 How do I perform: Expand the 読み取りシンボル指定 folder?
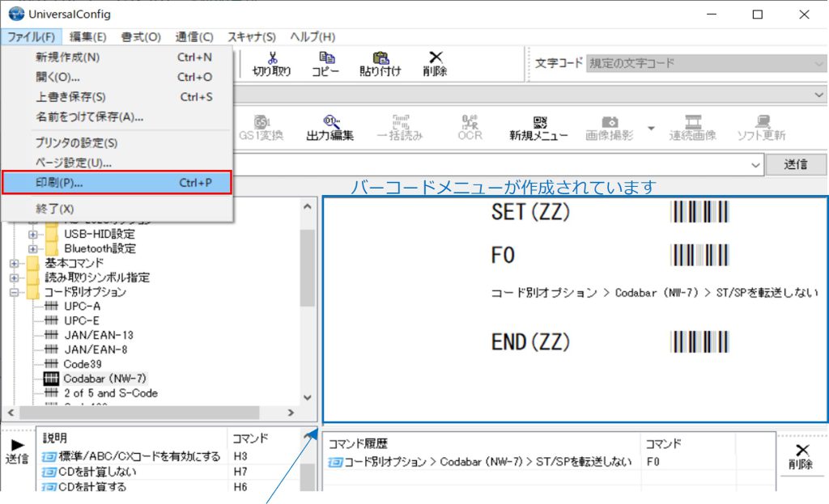coord(15,277)
